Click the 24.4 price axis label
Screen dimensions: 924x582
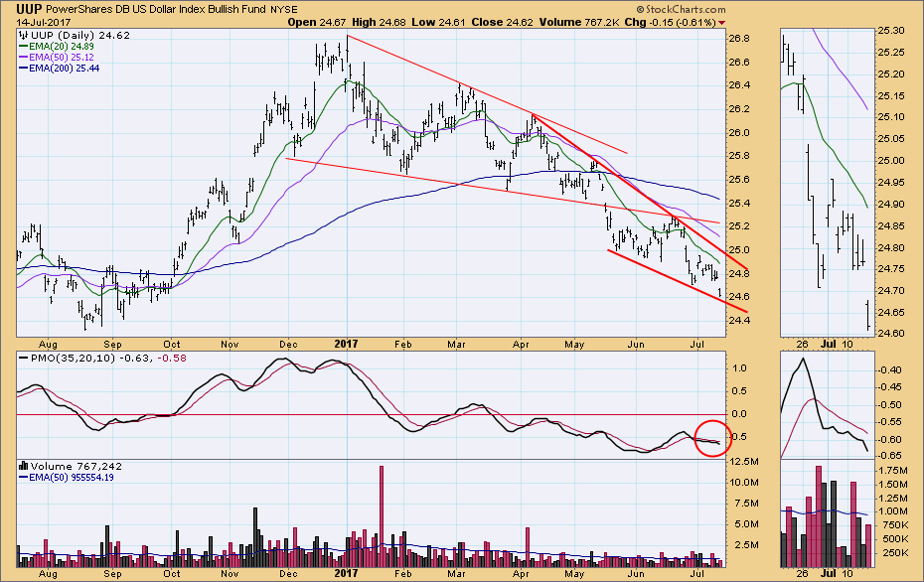tap(739, 321)
